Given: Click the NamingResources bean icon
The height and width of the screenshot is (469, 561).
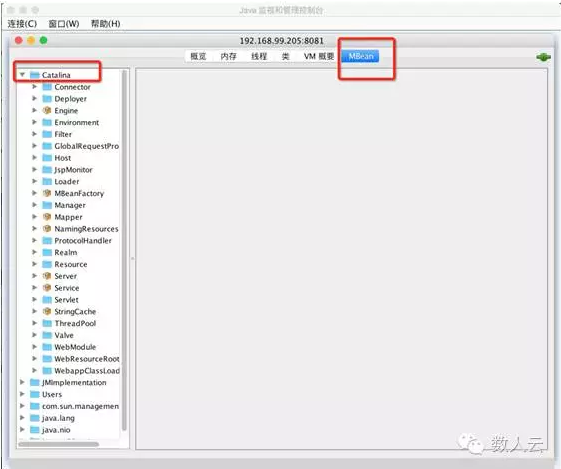Looking at the screenshot, I should click(47, 229).
